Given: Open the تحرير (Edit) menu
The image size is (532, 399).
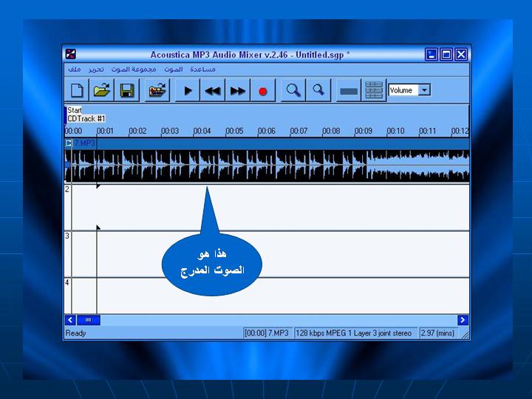Looking at the screenshot, I should pos(96,69).
